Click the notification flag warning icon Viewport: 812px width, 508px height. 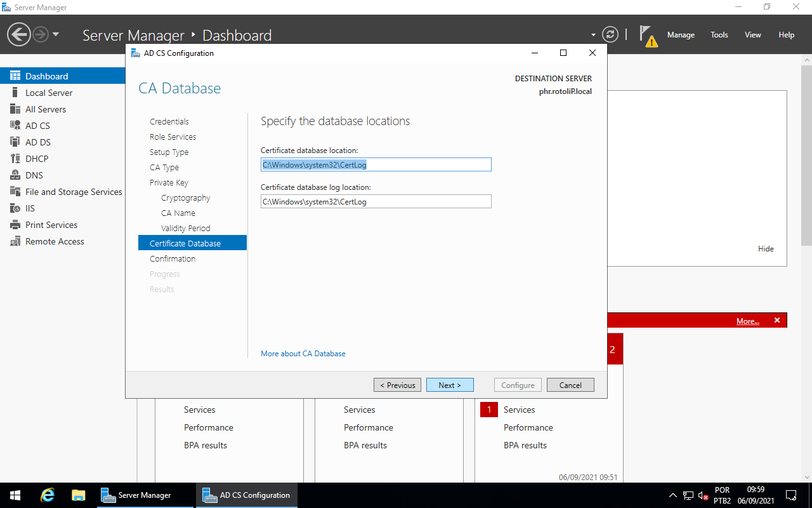click(x=646, y=34)
